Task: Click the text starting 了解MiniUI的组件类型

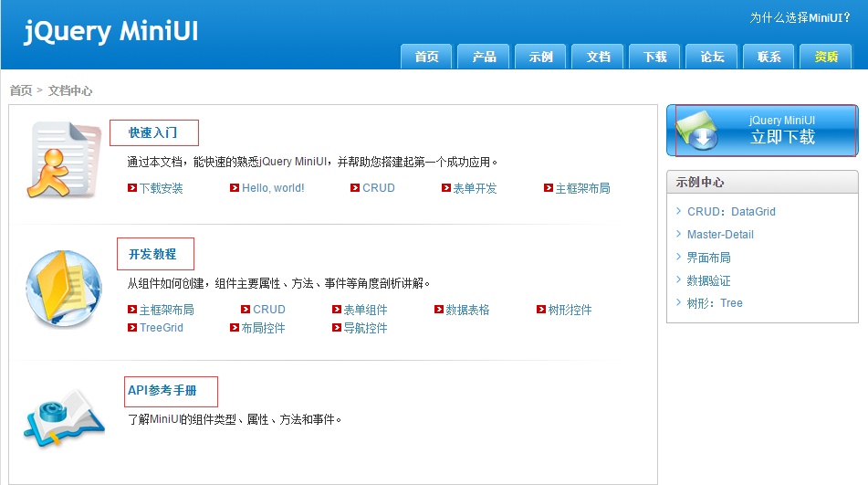Action: 235,419
